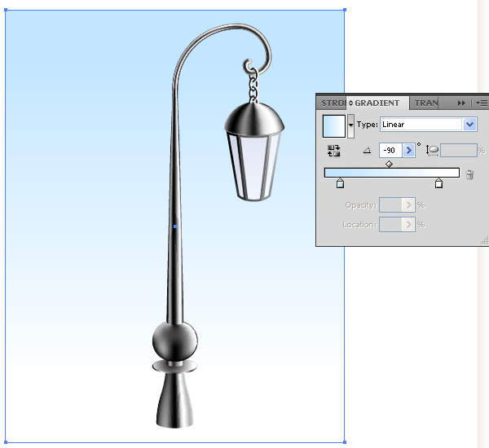Open the angle value dropdown arrow
The width and height of the screenshot is (489, 448).
tap(408, 151)
